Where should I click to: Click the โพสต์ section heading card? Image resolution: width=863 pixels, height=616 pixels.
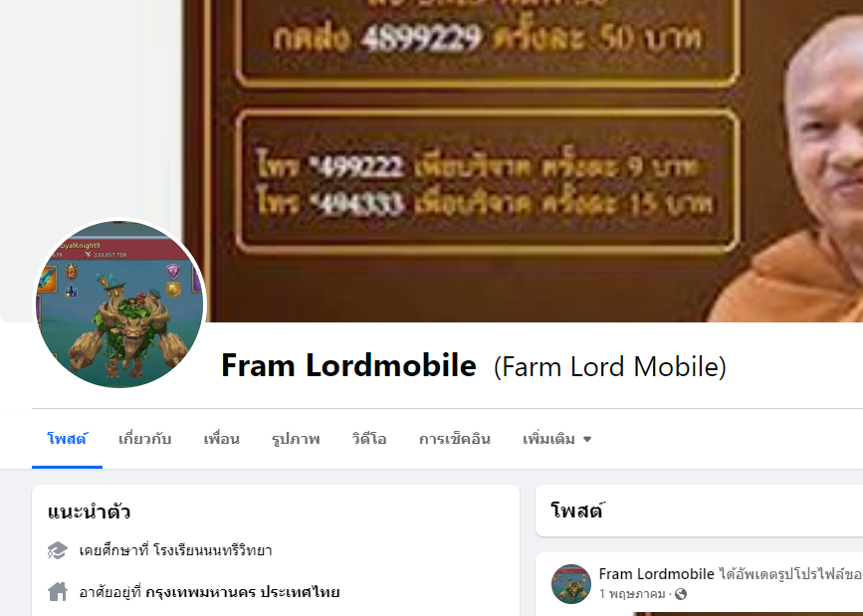point(699,511)
